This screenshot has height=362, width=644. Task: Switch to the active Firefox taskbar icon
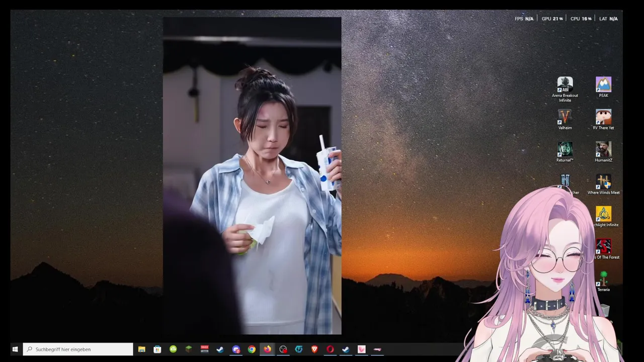point(267,349)
